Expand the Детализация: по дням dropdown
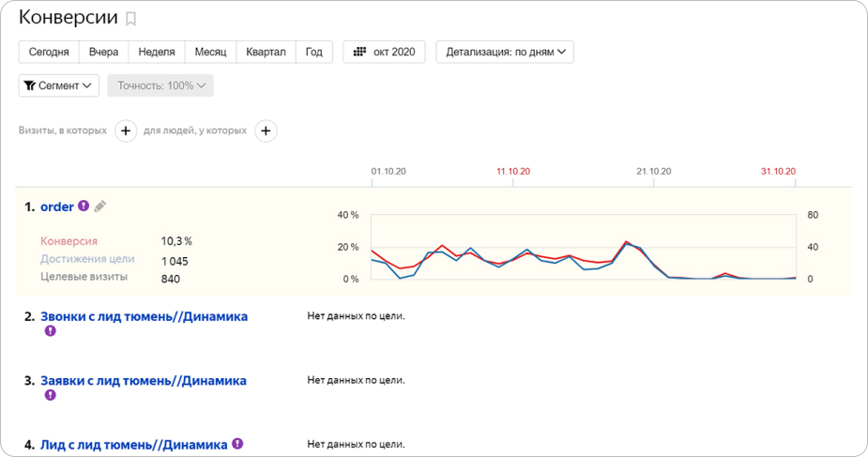868x457 pixels. (505, 52)
